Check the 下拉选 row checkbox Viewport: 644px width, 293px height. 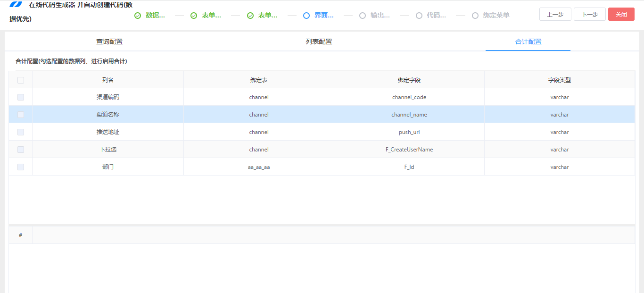coord(20,150)
